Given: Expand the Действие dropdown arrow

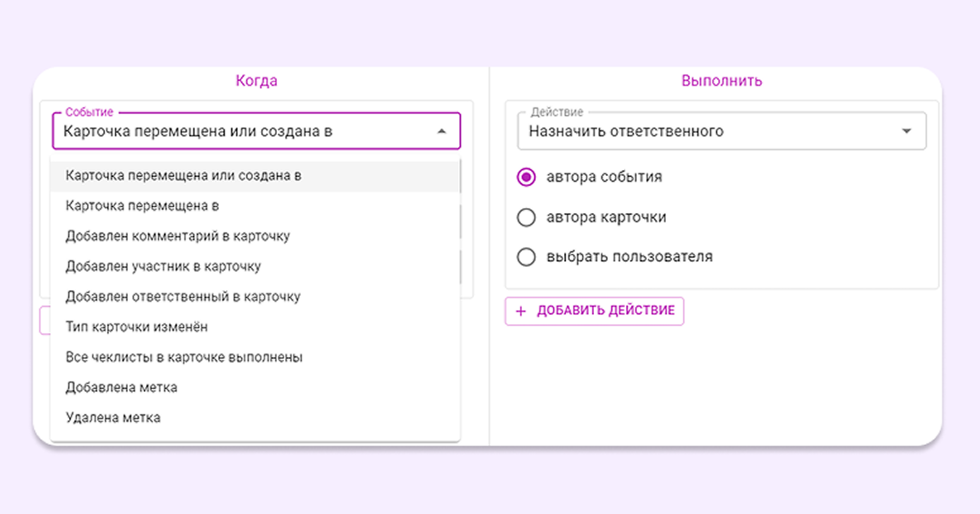Looking at the screenshot, I should coord(906,131).
